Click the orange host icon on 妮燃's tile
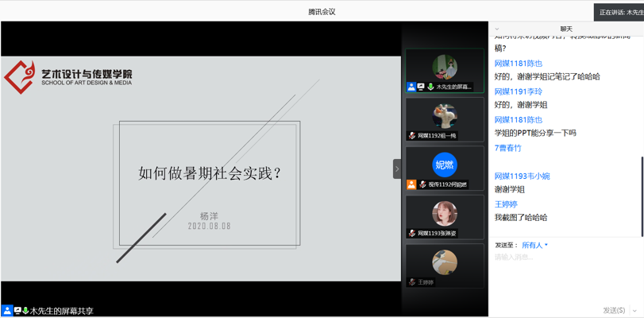 411,184
